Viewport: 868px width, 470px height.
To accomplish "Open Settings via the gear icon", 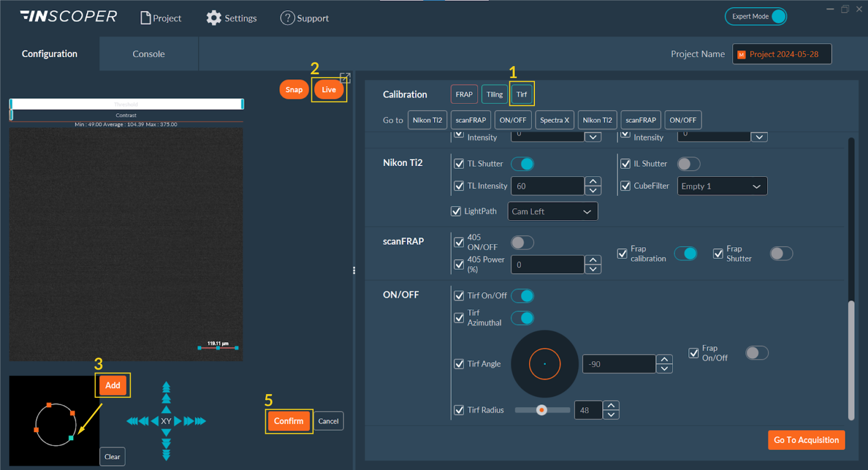I will pyautogui.click(x=214, y=18).
